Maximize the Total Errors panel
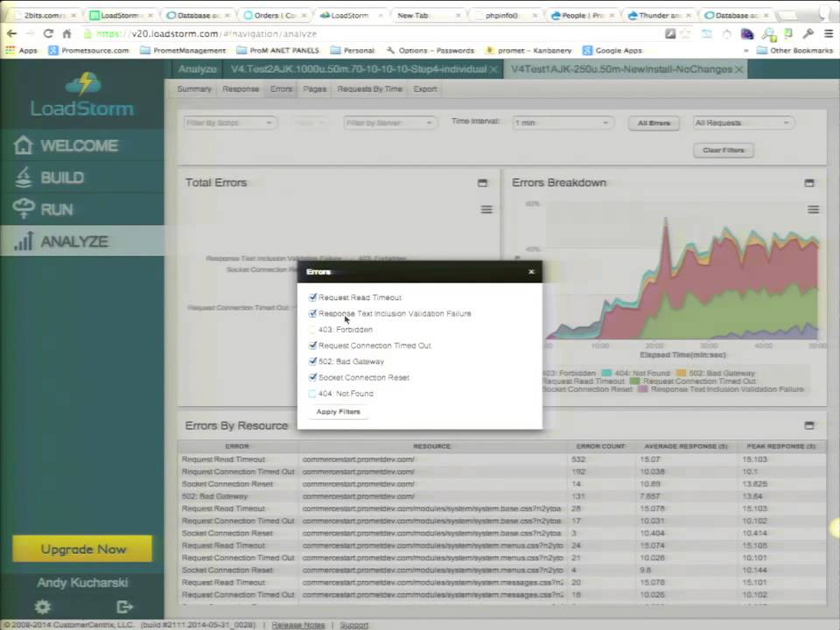 [x=482, y=183]
